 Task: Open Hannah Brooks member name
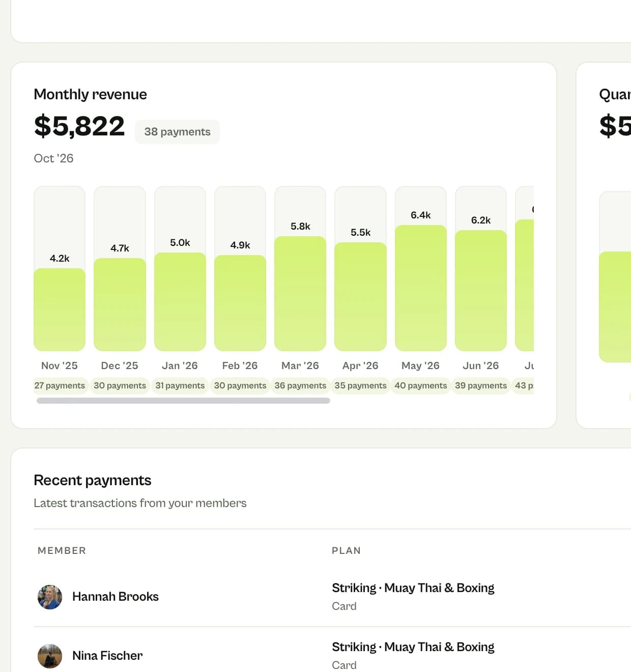116,597
